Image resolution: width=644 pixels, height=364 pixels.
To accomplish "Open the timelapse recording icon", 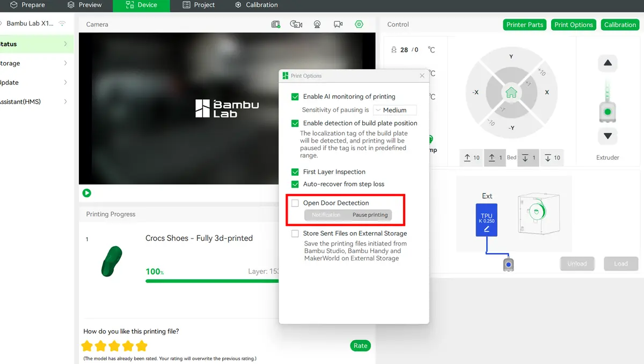I will coord(296,24).
